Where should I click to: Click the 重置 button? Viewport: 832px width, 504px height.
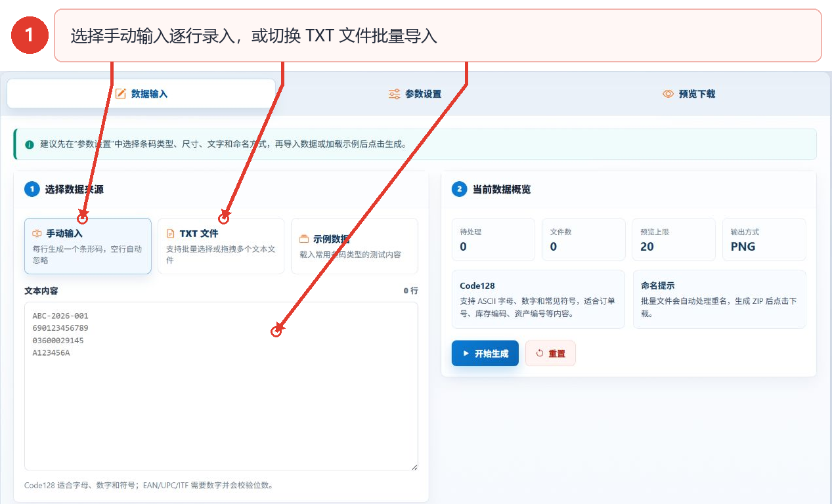pyautogui.click(x=550, y=353)
